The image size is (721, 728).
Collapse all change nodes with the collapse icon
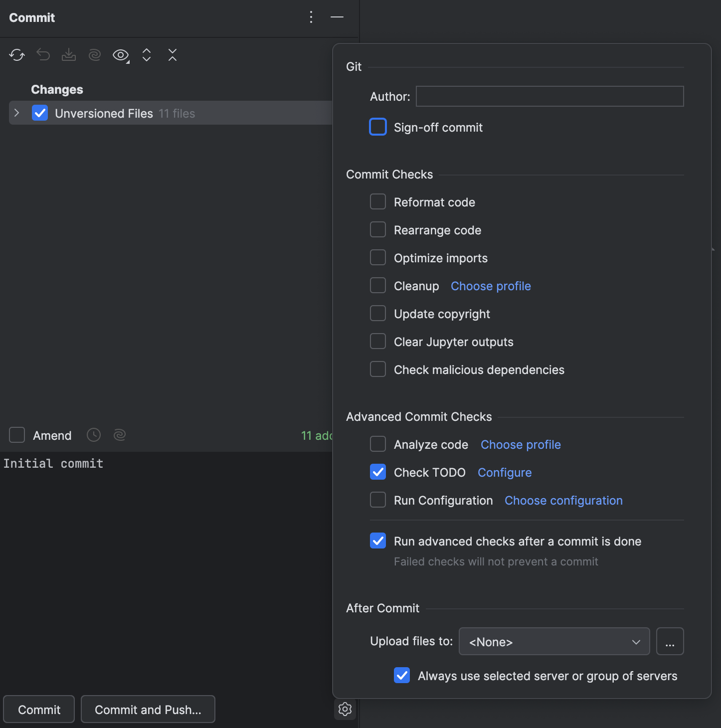(x=172, y=55)
